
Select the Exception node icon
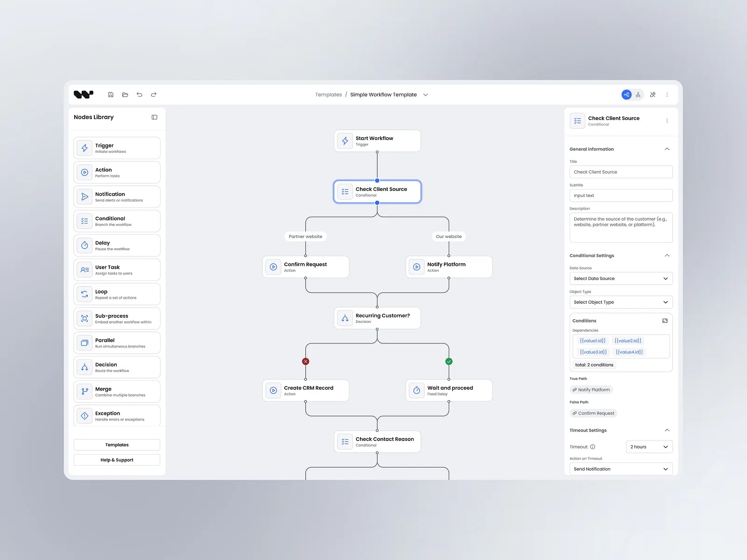coord(85,415)
